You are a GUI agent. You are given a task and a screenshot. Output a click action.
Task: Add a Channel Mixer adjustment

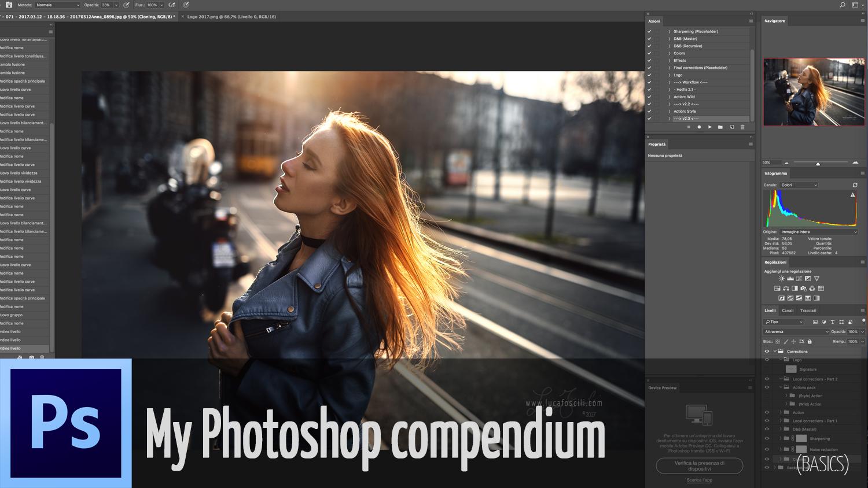(812, 289)
